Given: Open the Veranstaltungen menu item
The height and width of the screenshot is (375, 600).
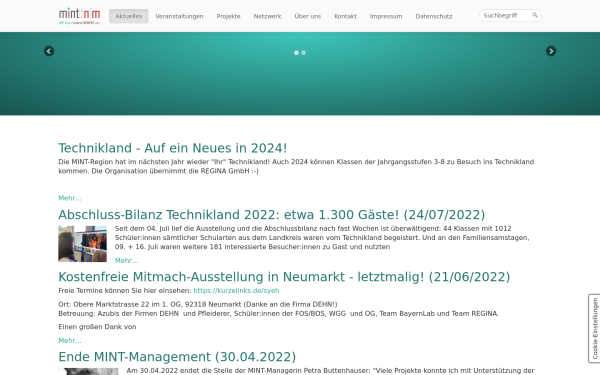Looking at the screenshot, I should coord(179,16).
